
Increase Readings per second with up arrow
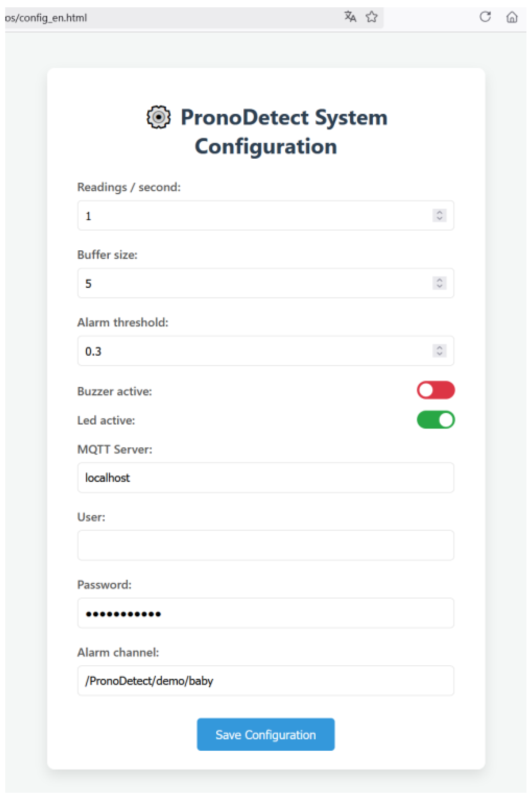tap(440, 212)
